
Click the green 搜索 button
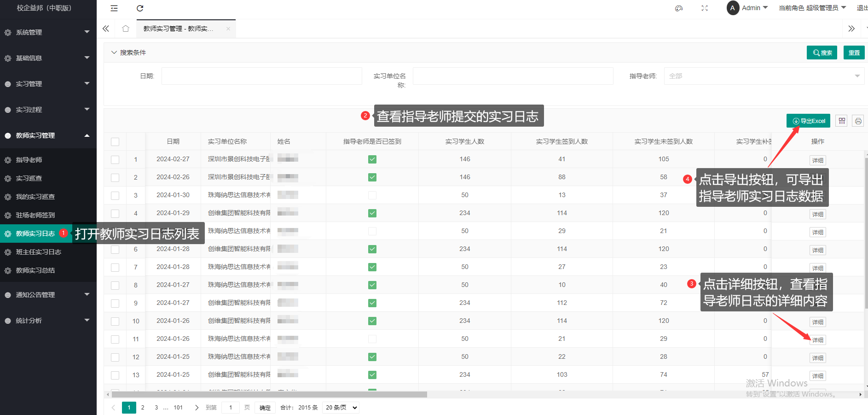(x=822, y=53)
